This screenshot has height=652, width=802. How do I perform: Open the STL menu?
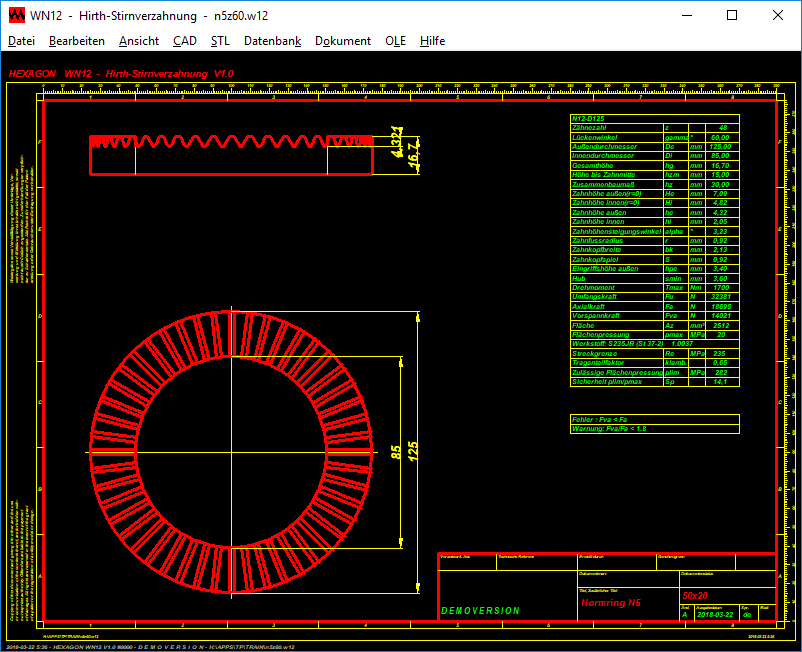(x=220, y=41)
